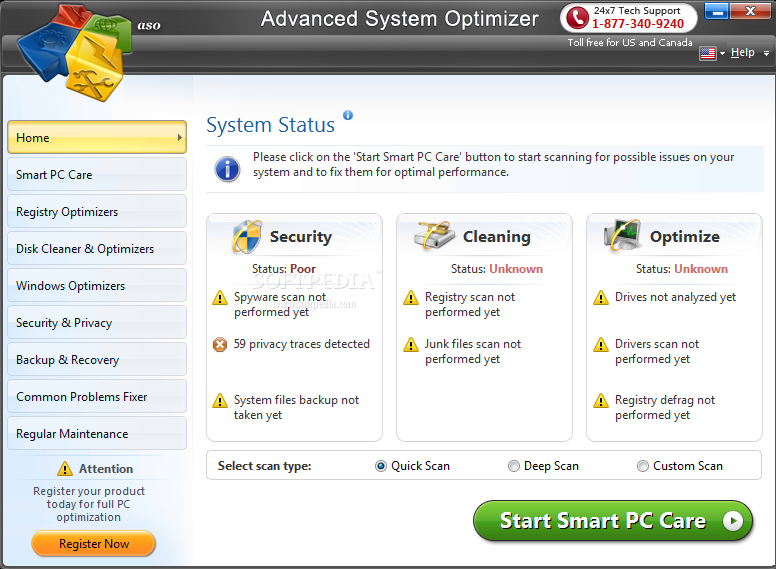Click warning icon beside Junk files scan

pyautogui.click(x=411, y=344)
